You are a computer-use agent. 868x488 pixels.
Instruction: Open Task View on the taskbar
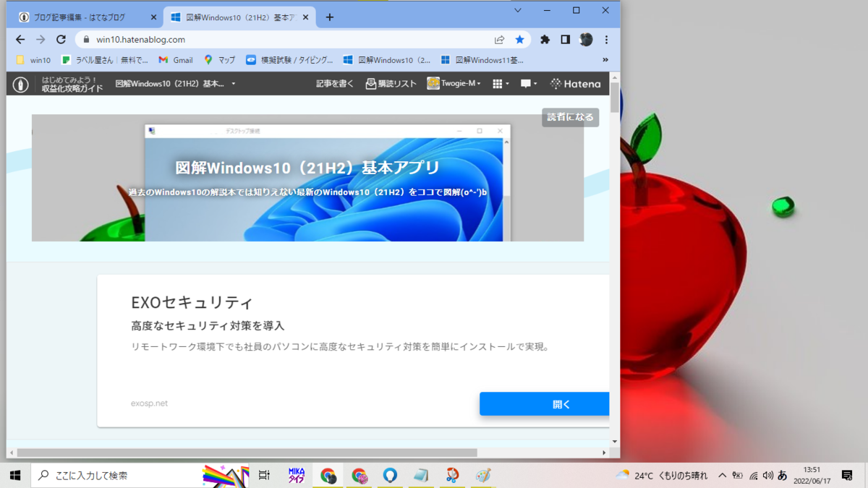[x=264, y=475]
